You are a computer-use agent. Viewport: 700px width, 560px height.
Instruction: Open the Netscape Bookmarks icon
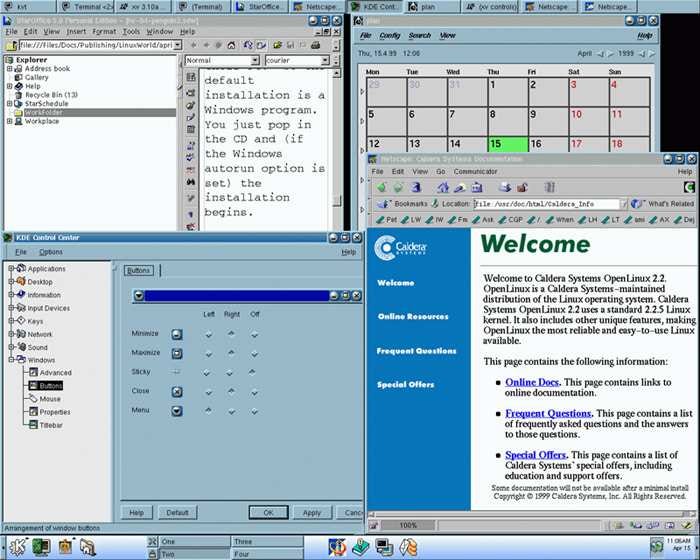click(383, 204)
